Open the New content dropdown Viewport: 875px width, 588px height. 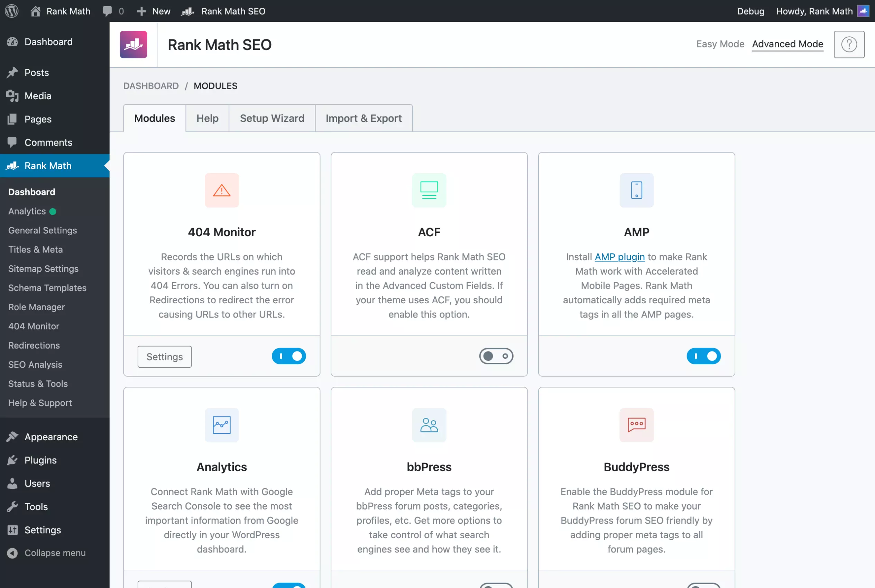click(x=154, y=11)
